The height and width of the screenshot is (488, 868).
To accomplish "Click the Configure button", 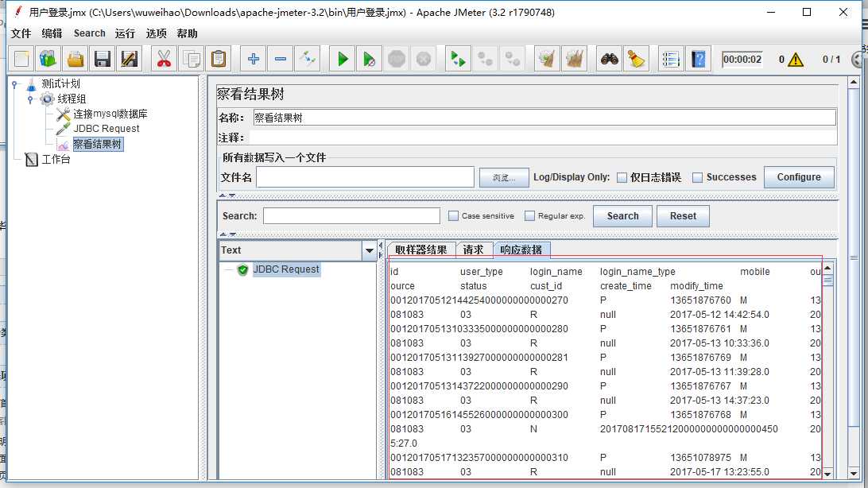I will pos(799,177).
